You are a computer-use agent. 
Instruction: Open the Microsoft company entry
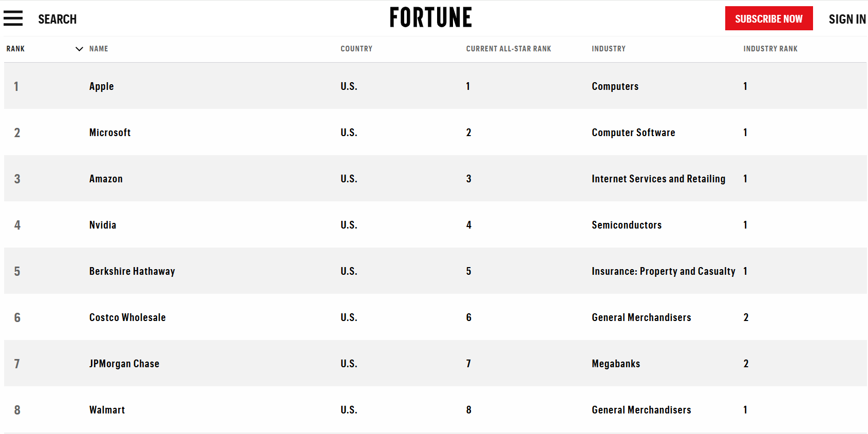coord(110,133)
